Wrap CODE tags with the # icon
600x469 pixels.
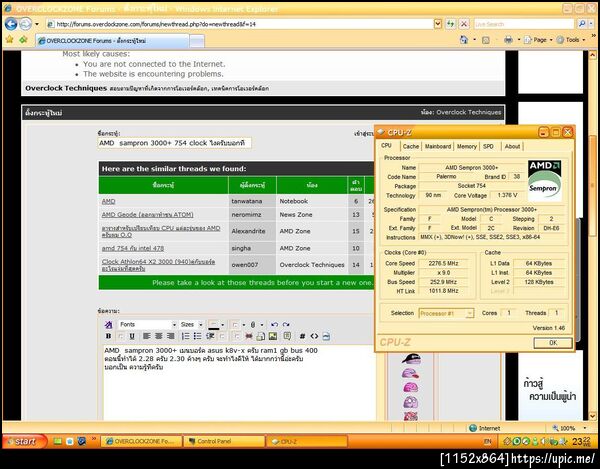click(302, 336)
